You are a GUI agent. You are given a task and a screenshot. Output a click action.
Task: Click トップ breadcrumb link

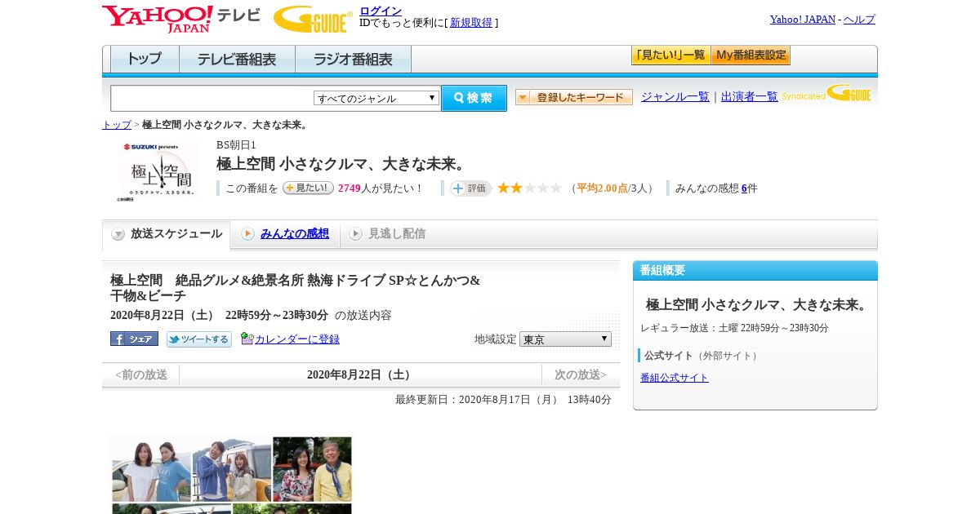(116, 125)
